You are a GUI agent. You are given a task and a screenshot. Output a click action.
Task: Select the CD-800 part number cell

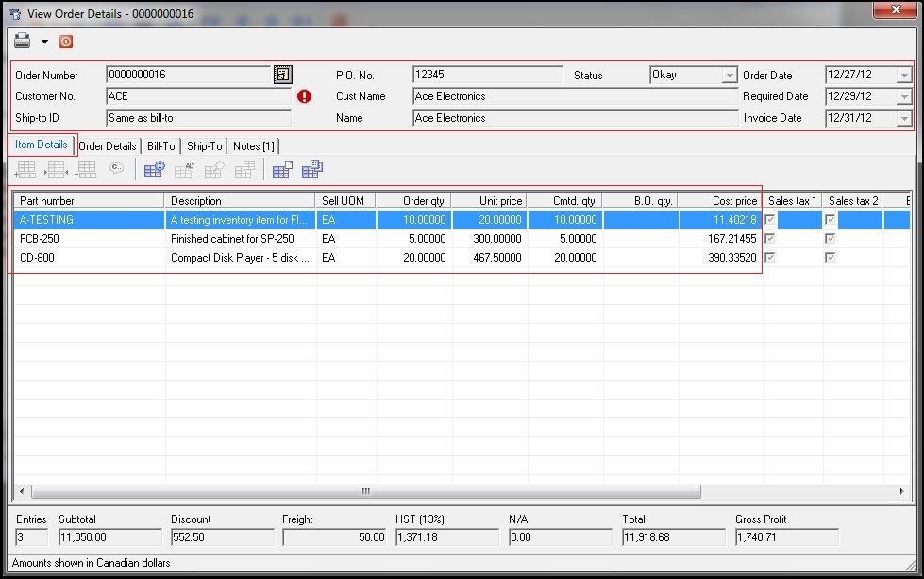point(89,258)
